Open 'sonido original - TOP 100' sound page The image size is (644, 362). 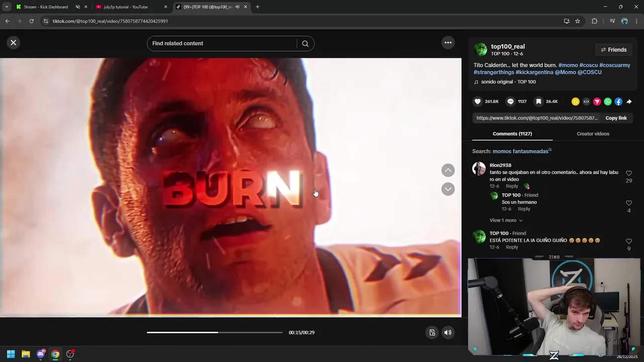[508, 82]
